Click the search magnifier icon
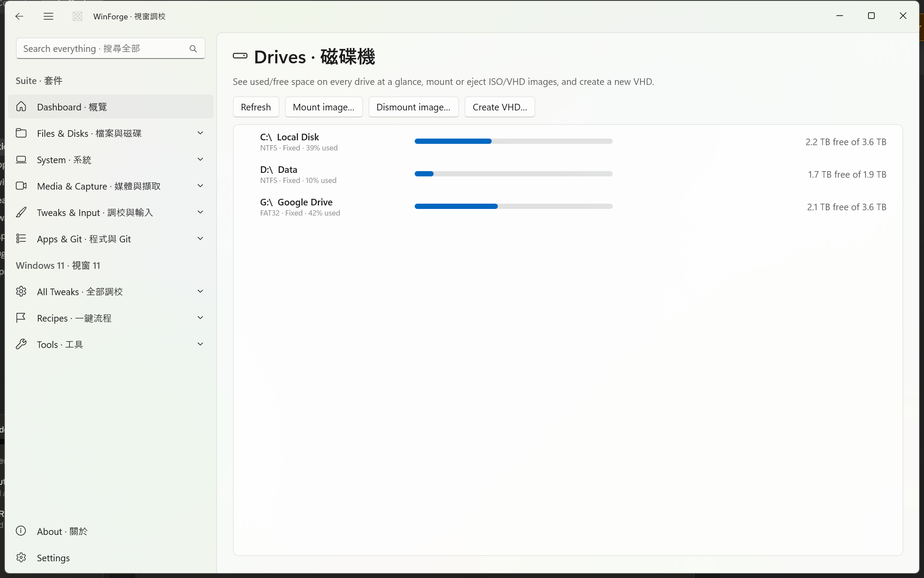Screen dimensions: 924x578 (x=193, y=49)
